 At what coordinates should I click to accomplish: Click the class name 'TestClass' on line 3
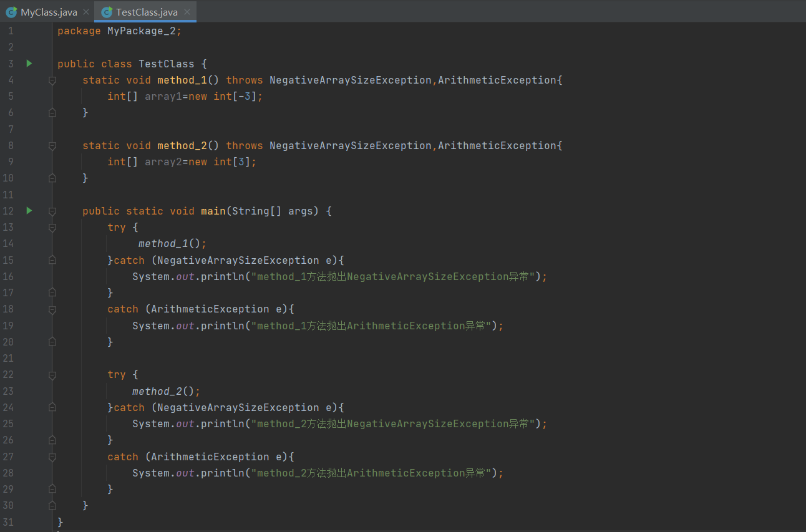point(167,64)
